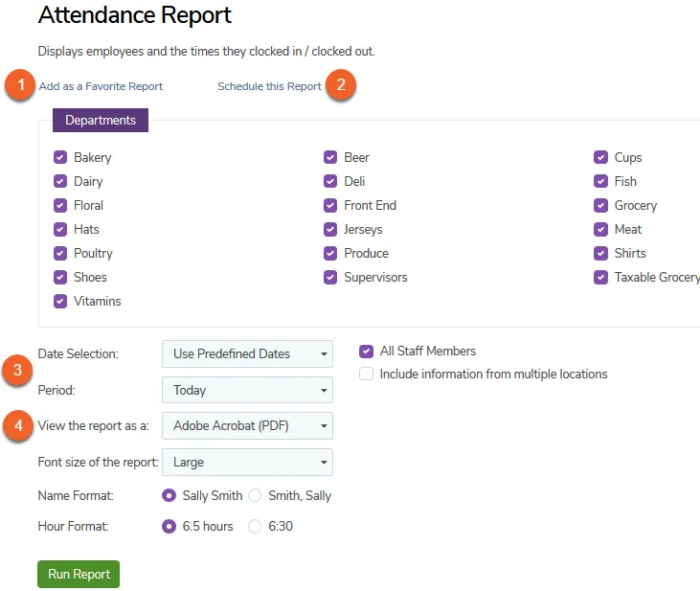Viewport: 700px width, 591px height.
Task: Click the Date Selection label
Action: point(79,353)
